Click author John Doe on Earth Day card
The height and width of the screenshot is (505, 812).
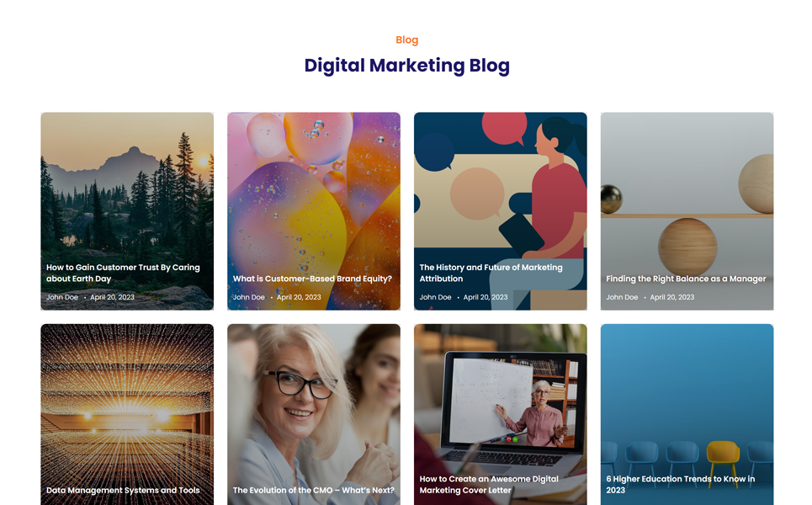(62, 297)
